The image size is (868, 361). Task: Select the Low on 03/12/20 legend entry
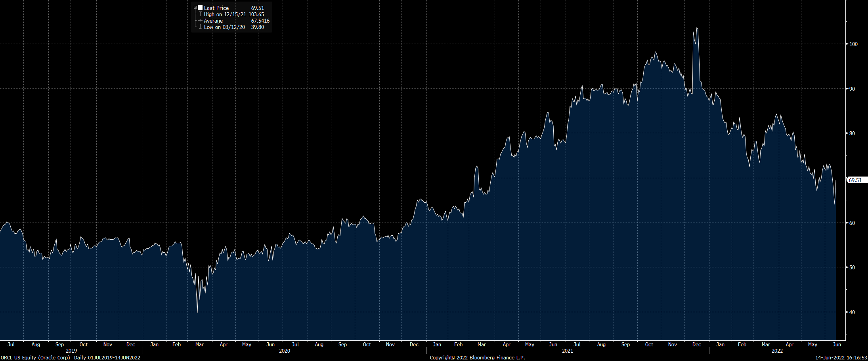click(x=224, y=27)
